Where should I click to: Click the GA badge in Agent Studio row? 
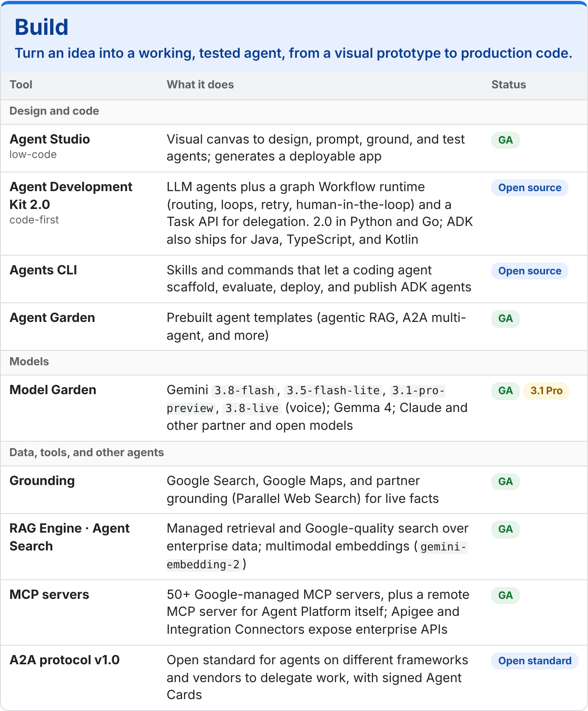pyautogui.click(x=506, y=140)
